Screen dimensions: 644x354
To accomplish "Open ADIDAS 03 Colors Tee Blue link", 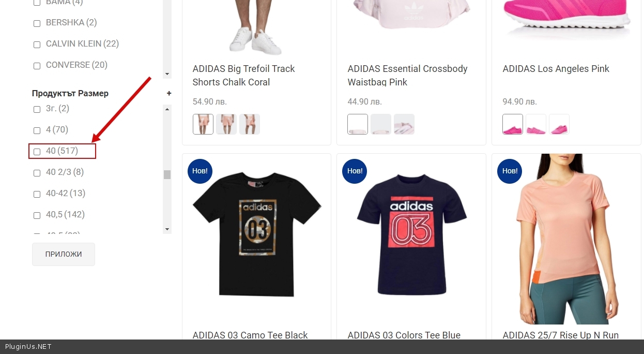I will (404, 335).
